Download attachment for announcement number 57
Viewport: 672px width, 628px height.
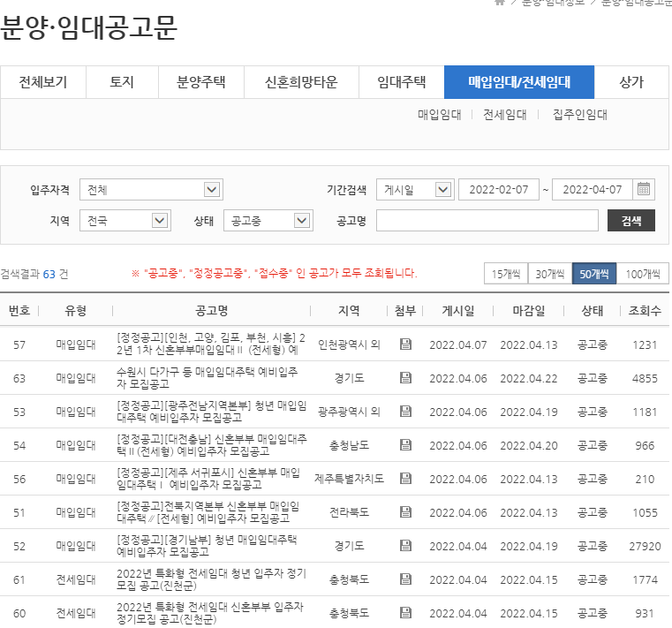click(405, 344)
